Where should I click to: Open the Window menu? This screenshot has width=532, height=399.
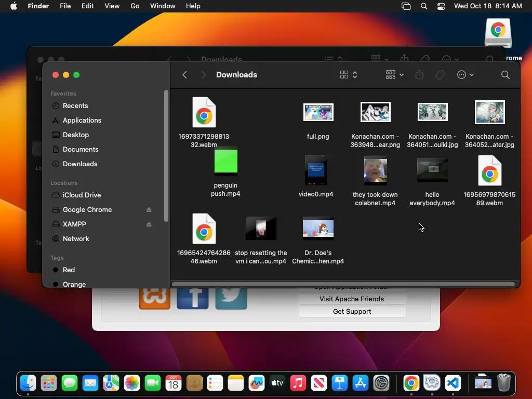(x=163, y=6)
